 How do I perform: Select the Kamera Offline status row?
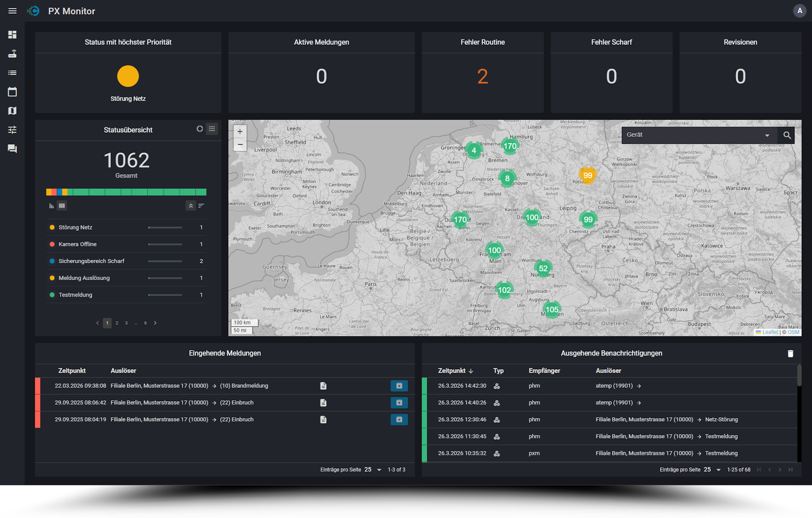point(126,244)
